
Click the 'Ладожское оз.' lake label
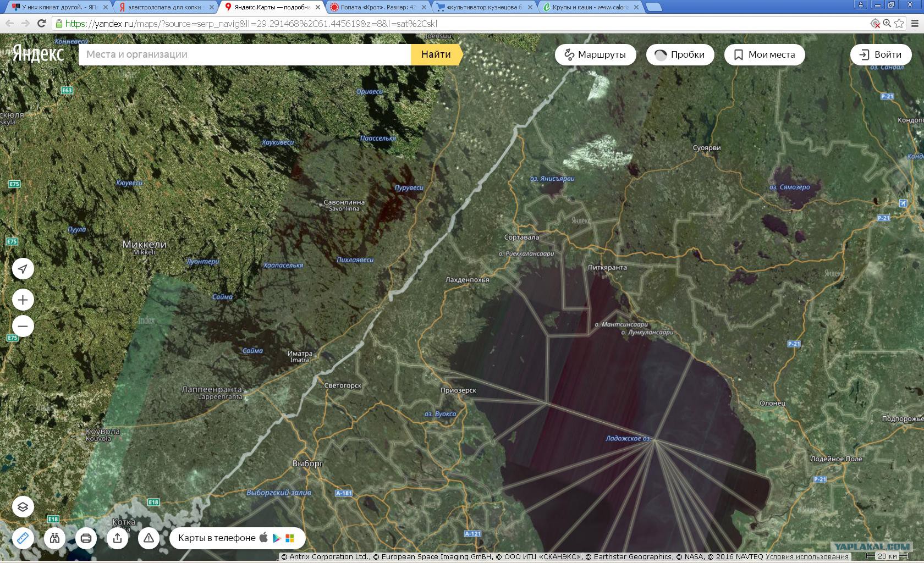point(628,438)
